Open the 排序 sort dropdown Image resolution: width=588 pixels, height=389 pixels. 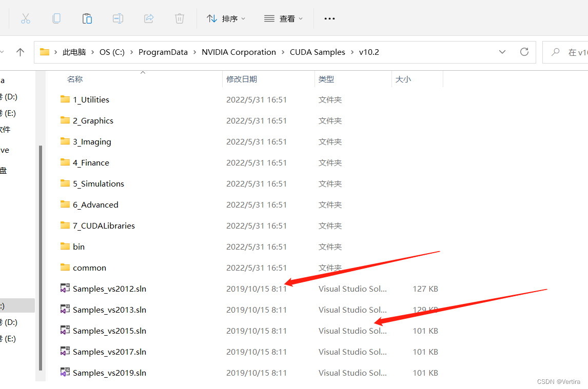[x=226, y=18]
